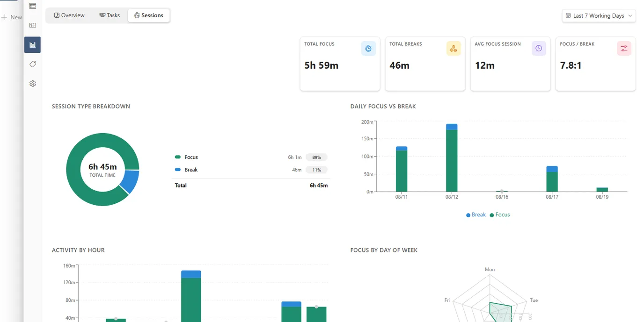Open the list view sidebar icon
The width and height of the screenshot is (644, 322).
pos(32,6)
